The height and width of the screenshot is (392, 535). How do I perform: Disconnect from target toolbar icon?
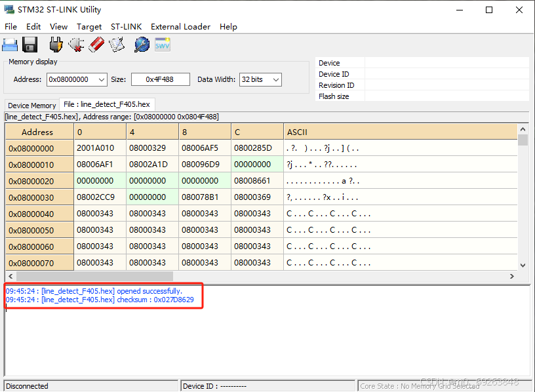tap(76, 45)
